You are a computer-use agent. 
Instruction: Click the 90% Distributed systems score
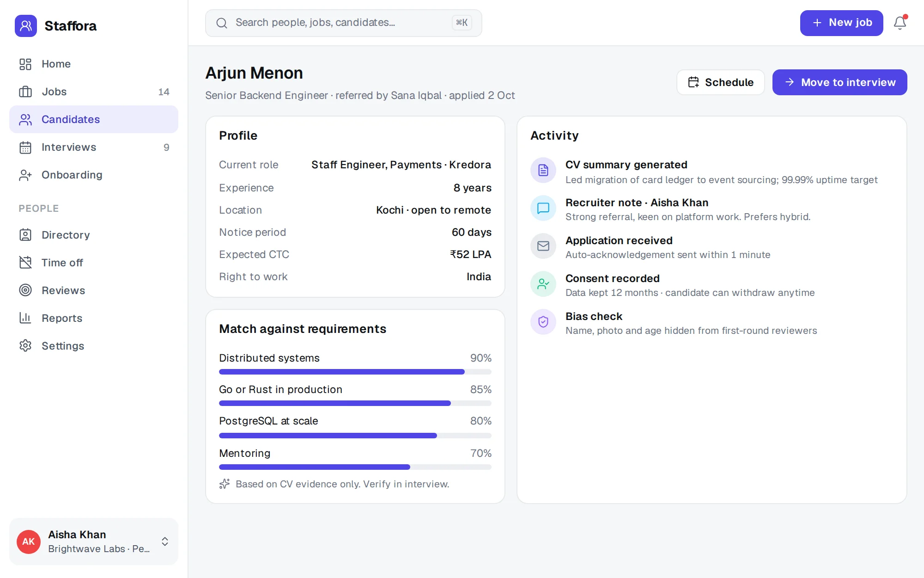coord(480,358)
